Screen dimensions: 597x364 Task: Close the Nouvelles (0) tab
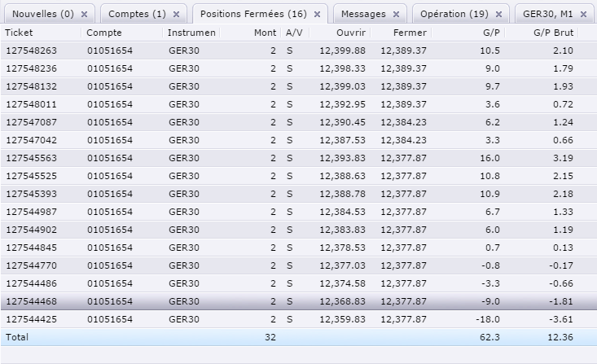pyautogui.click(x=84, y=15)
